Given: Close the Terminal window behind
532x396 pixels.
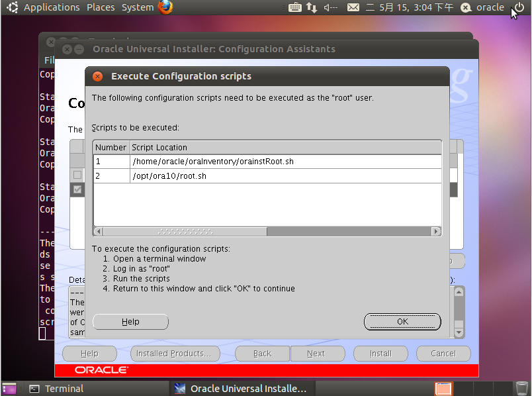Looking at the screenshot, I should tap(51, 42).
